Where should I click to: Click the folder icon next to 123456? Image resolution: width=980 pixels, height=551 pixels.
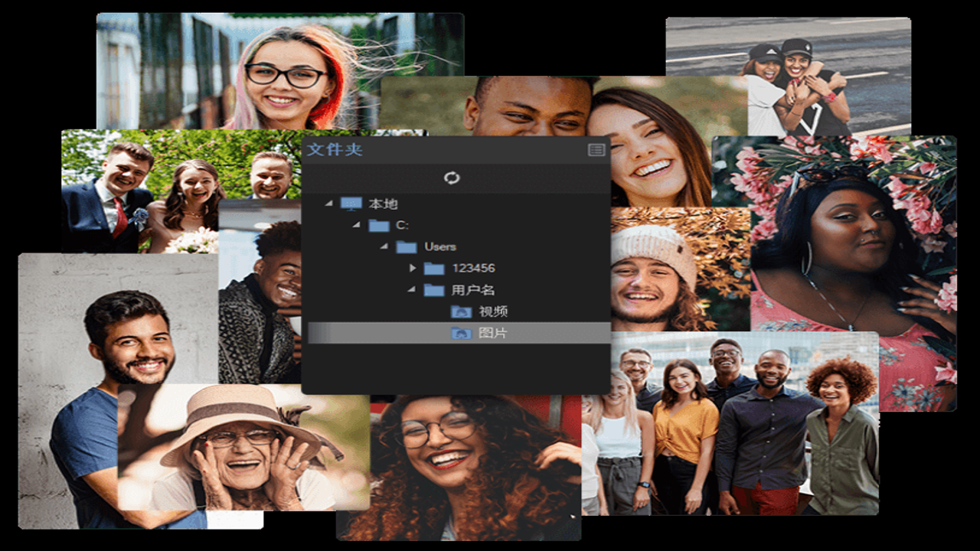pos(434,268)
